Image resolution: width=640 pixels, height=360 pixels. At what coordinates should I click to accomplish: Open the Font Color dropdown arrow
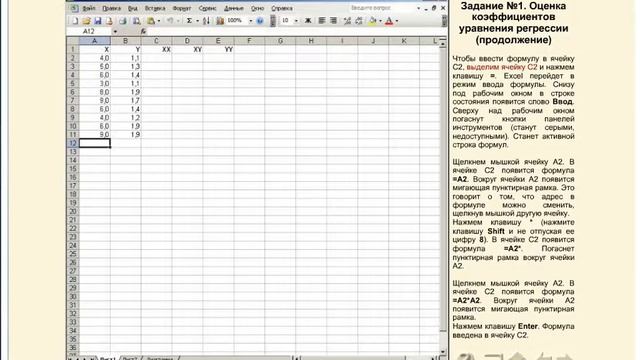(x=397, y=21)
